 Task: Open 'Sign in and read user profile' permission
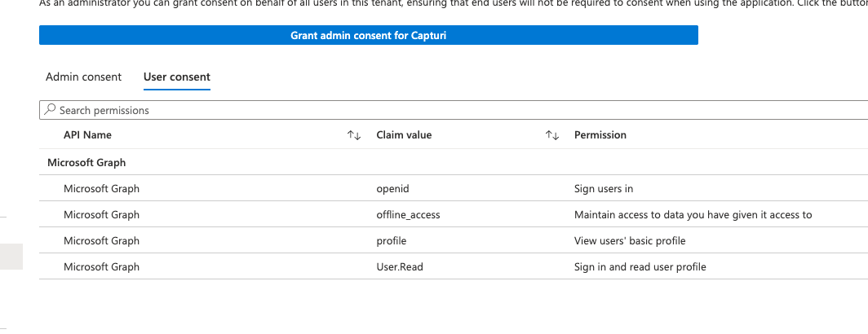(x=640, y=266)
